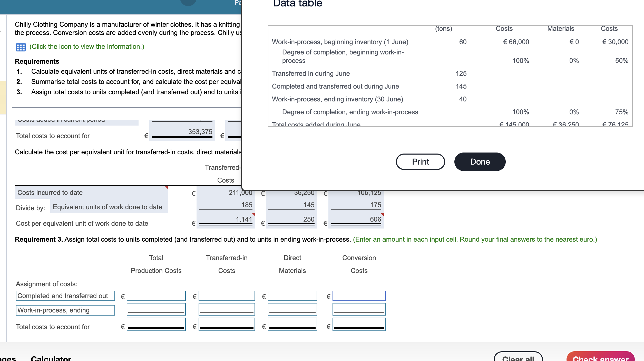This screenshot has height=361, width=644.
Task: Click the ges panel label at bottom left
Action: click(8, 359)
